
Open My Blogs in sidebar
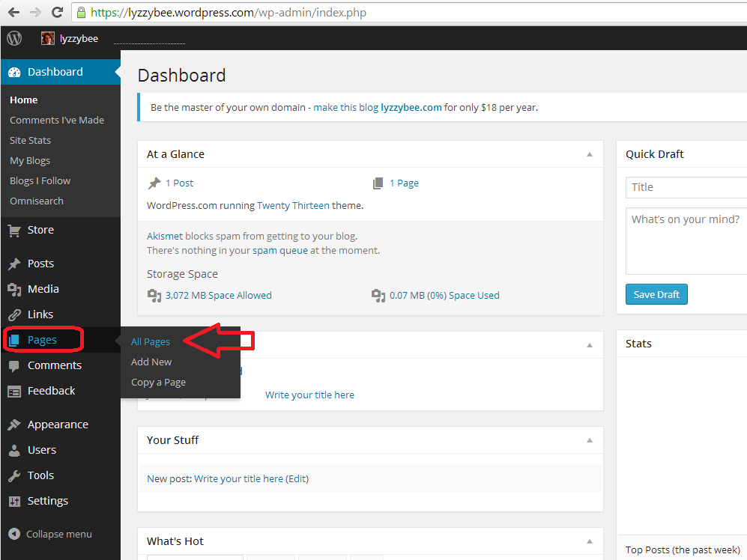click(29, 161)
